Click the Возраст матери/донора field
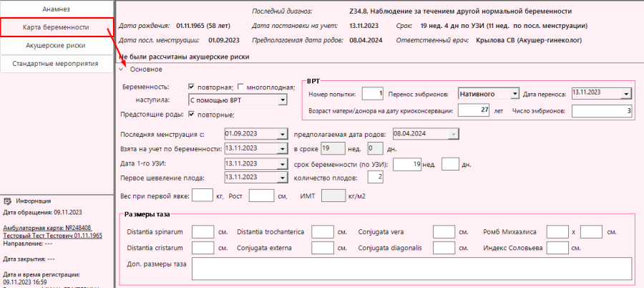This screenshot has height=288, width=644. [474, 110]
